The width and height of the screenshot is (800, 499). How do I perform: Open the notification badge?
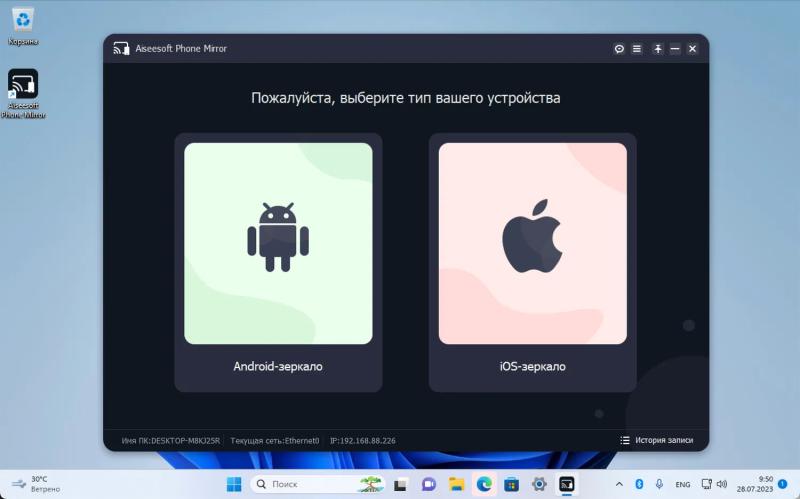[x=783, y=483]
